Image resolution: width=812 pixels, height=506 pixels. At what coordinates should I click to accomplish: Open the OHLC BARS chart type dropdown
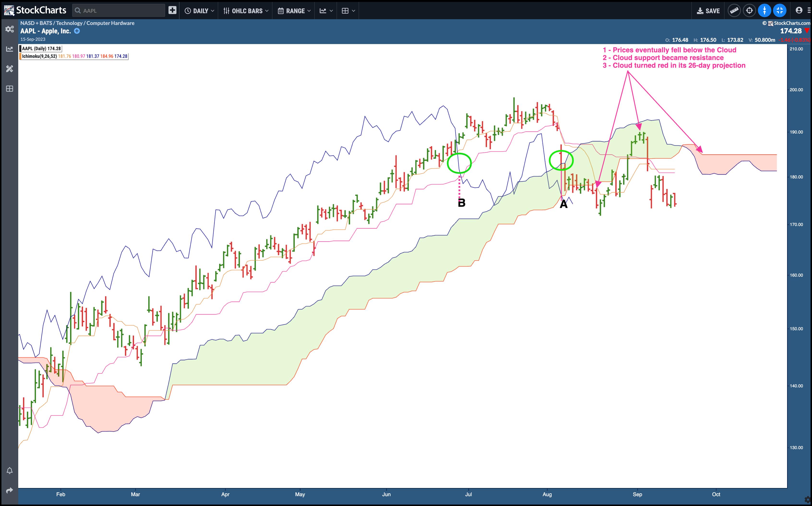point(246,11)
